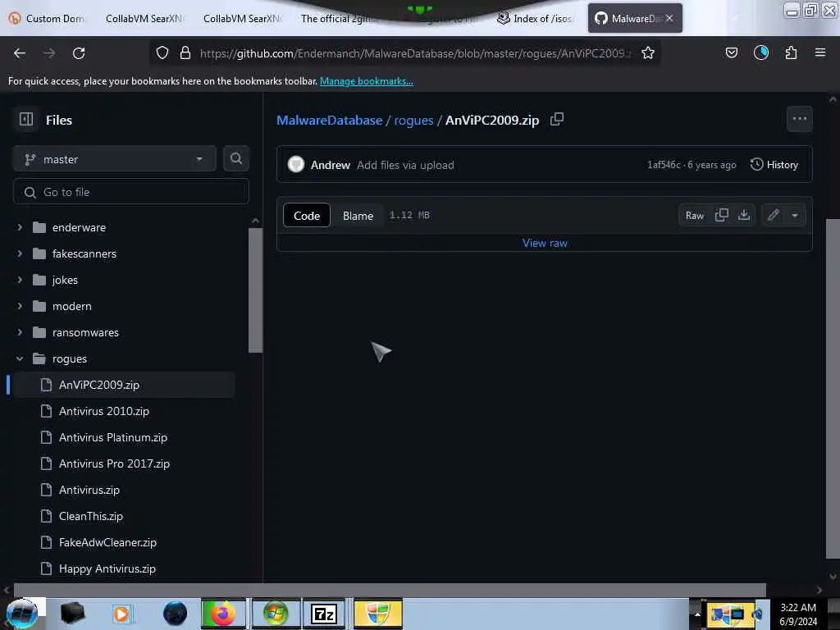Open the edit options dropdown arrow
The height and width of the screenshot is (630, 840).
(x=795, y=215)
